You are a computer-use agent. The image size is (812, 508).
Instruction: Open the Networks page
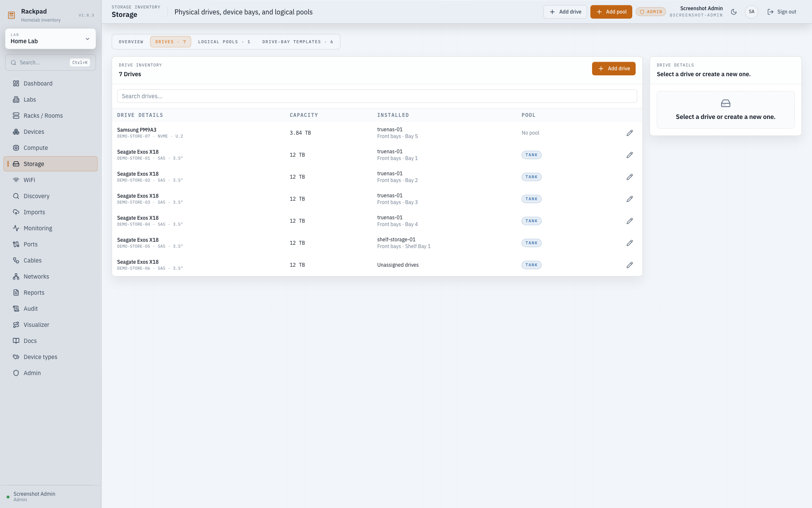pos(50,276)
